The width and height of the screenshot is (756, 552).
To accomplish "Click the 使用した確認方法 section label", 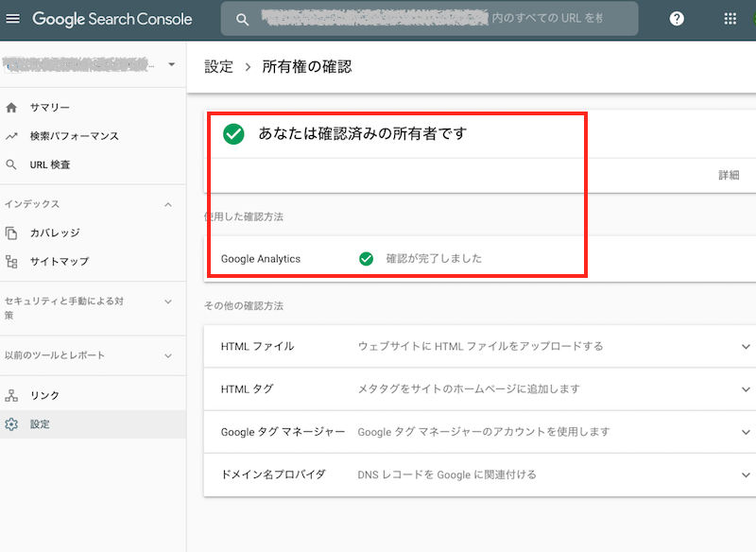I will (244, 217).
